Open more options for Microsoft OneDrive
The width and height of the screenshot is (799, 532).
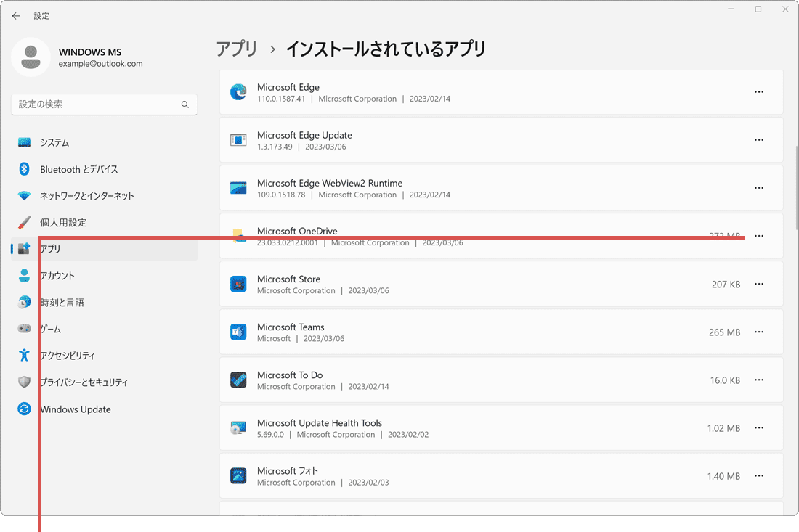tap(759, 236)
